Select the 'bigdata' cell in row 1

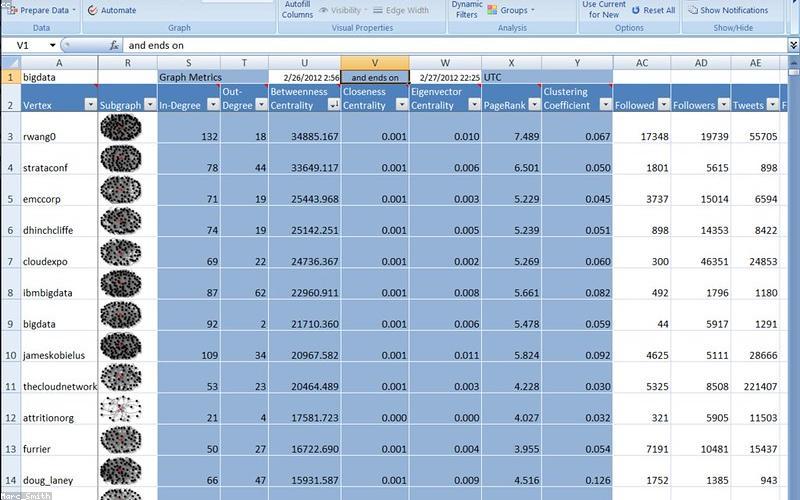(59, 77)
